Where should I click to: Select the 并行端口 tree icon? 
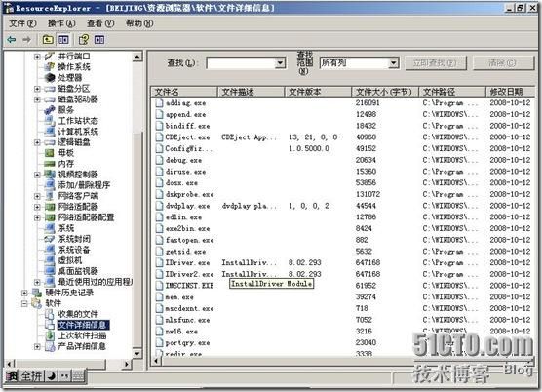click(50, 56)
